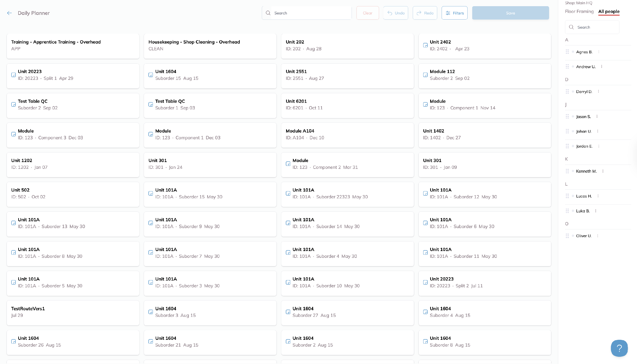Redo the last change
Screen dimensions: 637x364
click(425, 13)
